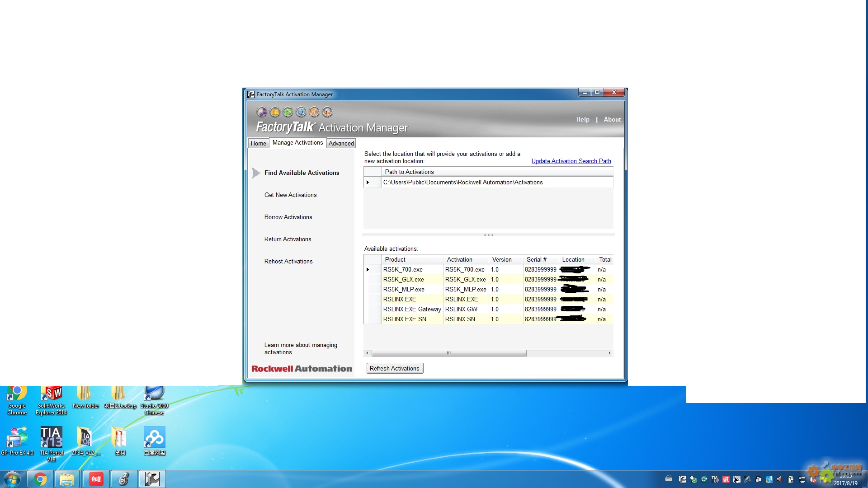Click the RSLINX.SN activation cell
This screenshot has width=868, height=488.
466,319
